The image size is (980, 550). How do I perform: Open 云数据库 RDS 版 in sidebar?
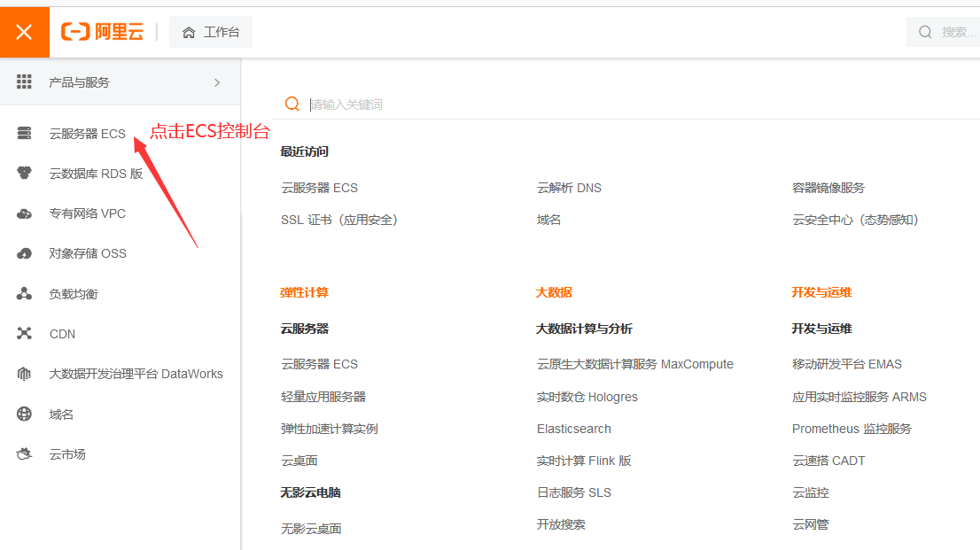click(97, 174)
